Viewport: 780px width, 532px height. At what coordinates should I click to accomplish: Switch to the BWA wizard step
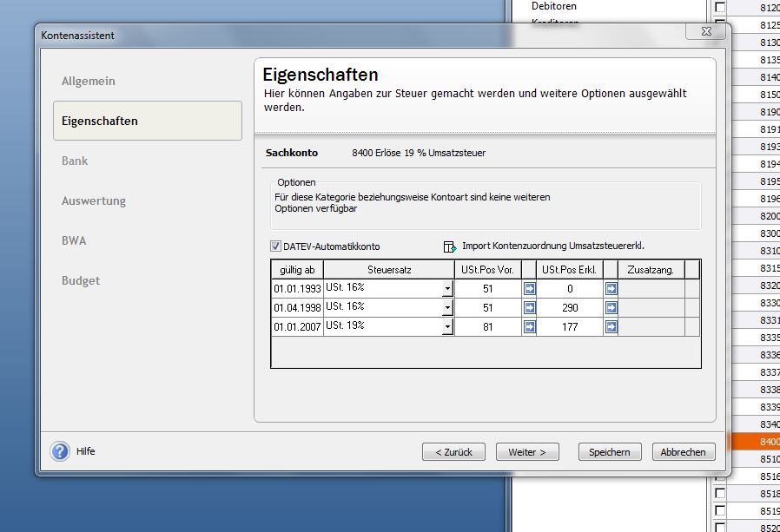click(x=74, y=240)
